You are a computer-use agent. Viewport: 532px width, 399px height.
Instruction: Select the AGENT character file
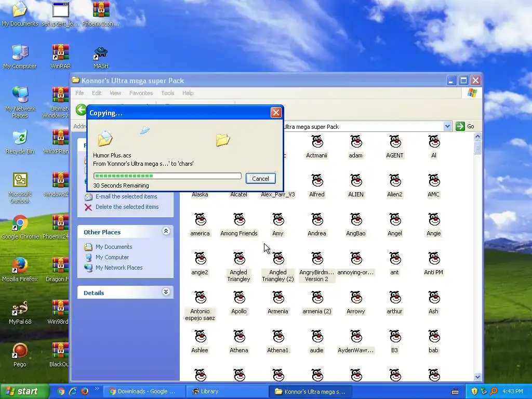tap(395, 147)
